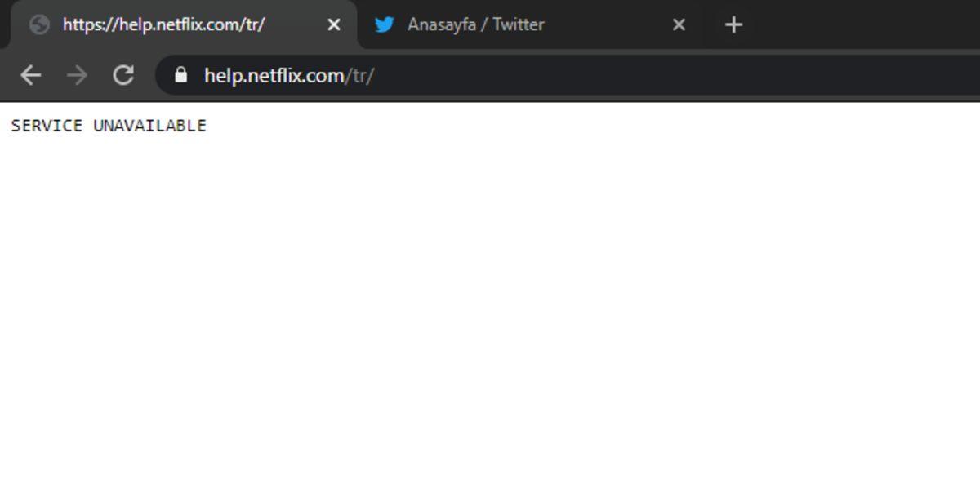
Task: Click the greyed-out Forward arrow
Action: tap(77, 76)
